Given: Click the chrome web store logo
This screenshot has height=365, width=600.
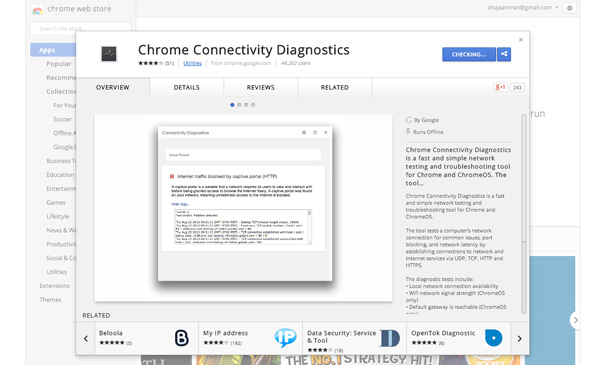Looking at the screenshot, I should 38,9.
